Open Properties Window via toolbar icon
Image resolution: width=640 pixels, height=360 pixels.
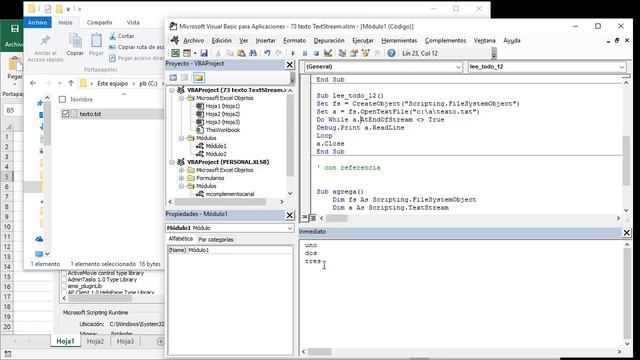354,53
